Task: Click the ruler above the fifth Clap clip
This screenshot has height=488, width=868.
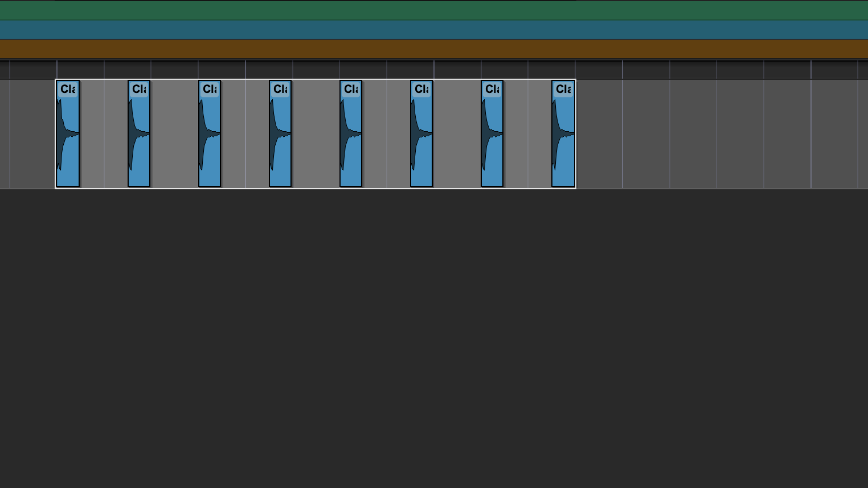Action: [351, 70]
